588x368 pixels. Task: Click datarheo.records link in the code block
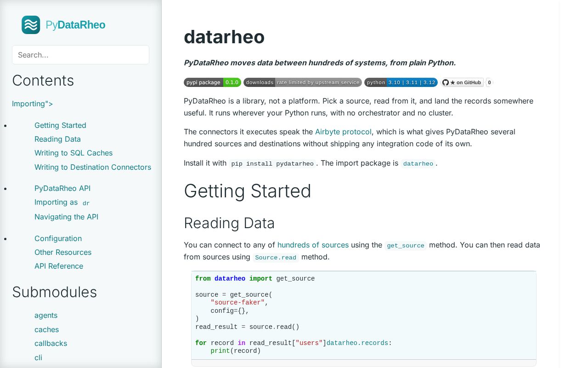357,343
